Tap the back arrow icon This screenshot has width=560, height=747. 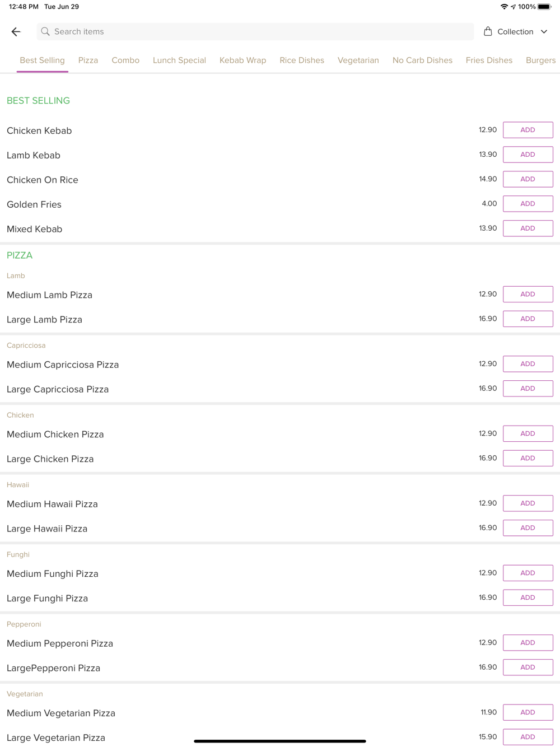(16, 32)
